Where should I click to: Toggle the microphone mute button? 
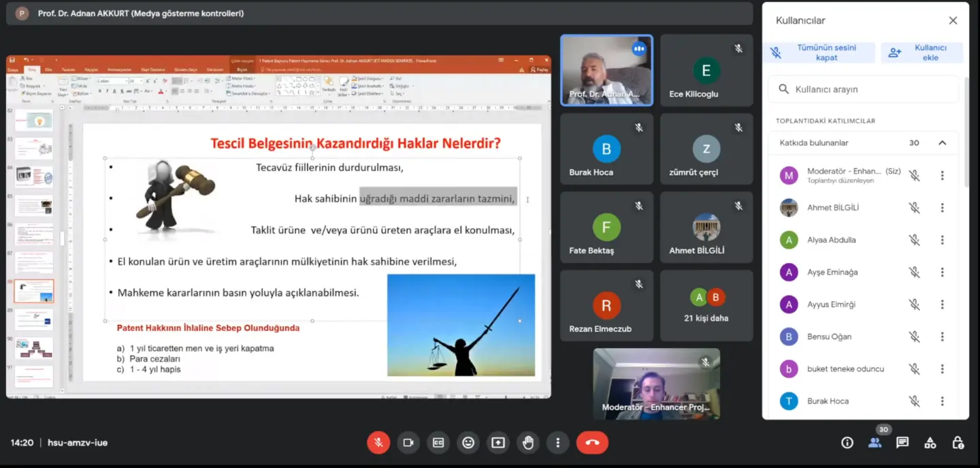tap(378, 443)
